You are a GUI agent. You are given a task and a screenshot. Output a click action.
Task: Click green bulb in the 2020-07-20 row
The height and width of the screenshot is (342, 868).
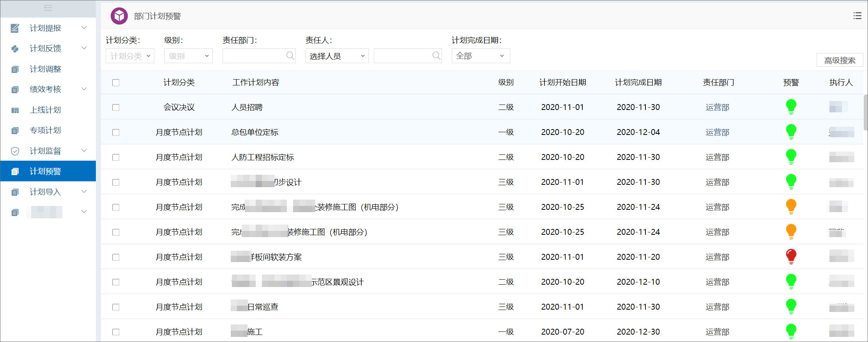click(x=791, y=331)
